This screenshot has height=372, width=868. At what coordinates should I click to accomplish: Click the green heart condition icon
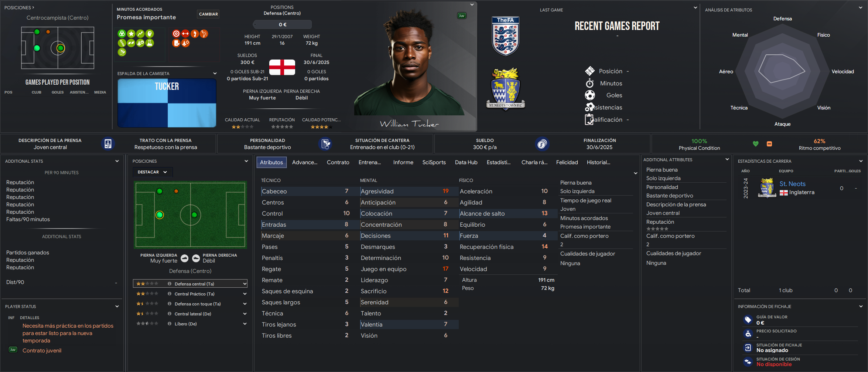pos(756,144)
